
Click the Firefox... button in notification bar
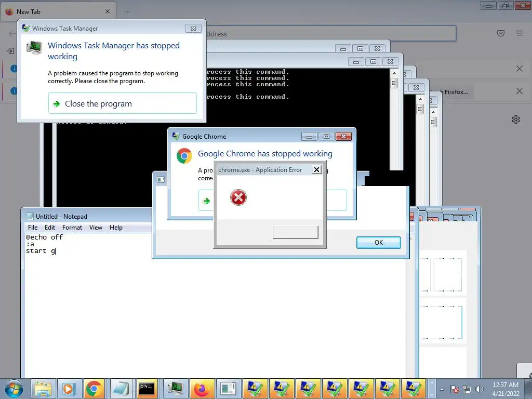453,92
